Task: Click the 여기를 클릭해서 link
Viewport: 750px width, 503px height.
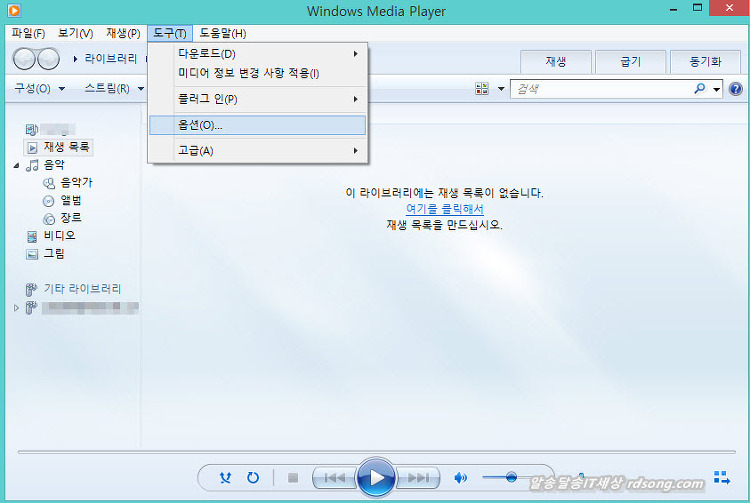Action: pos(444,209)
